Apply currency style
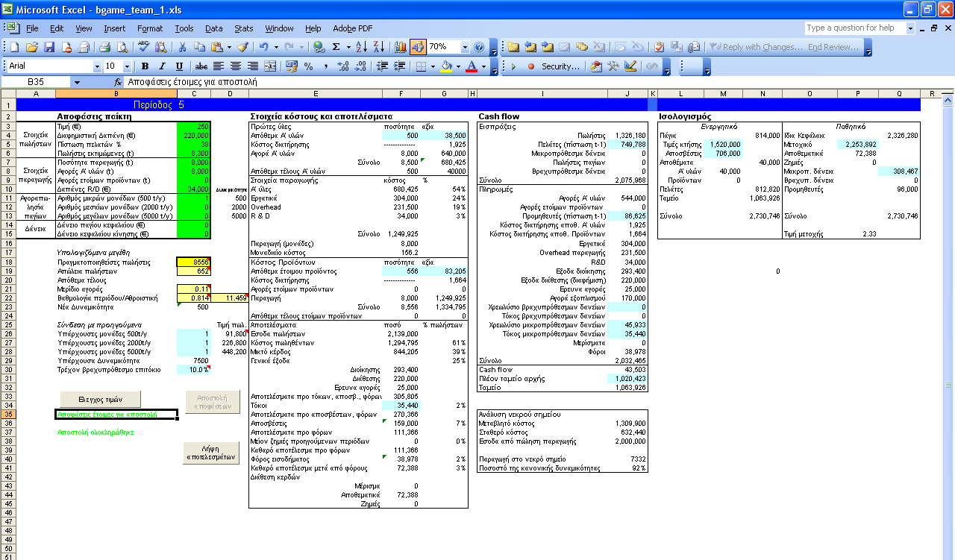This screenshot has height=560, width=955. [x=291, y=66]
